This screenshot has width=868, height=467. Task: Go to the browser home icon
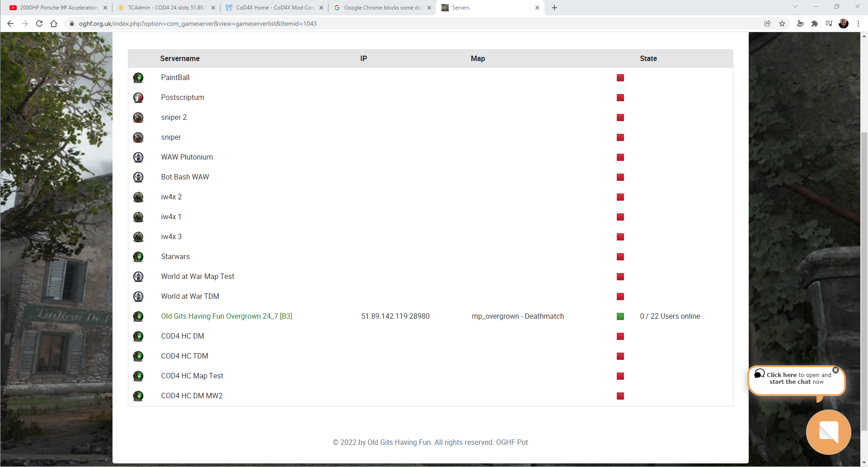click(54, 24)
